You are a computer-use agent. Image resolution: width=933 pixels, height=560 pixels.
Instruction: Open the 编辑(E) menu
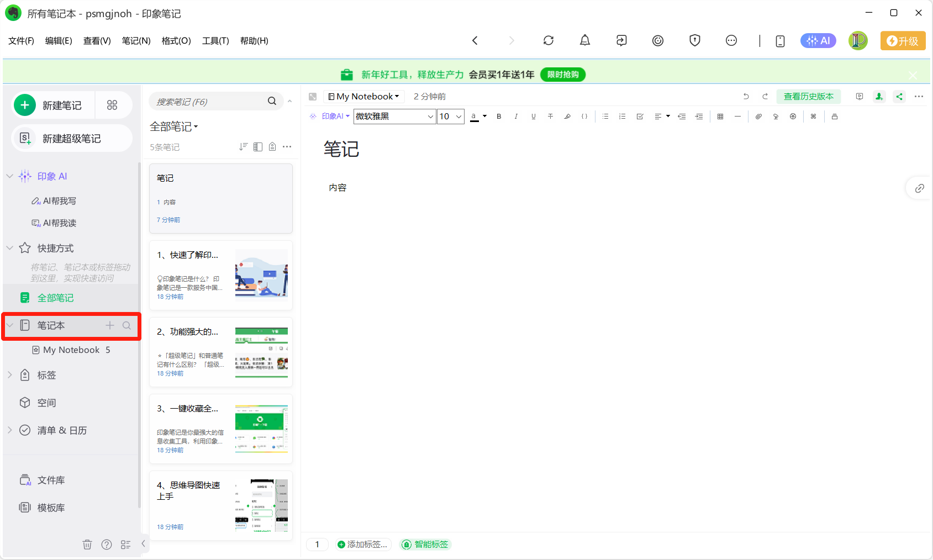click(x=59, y=41)
